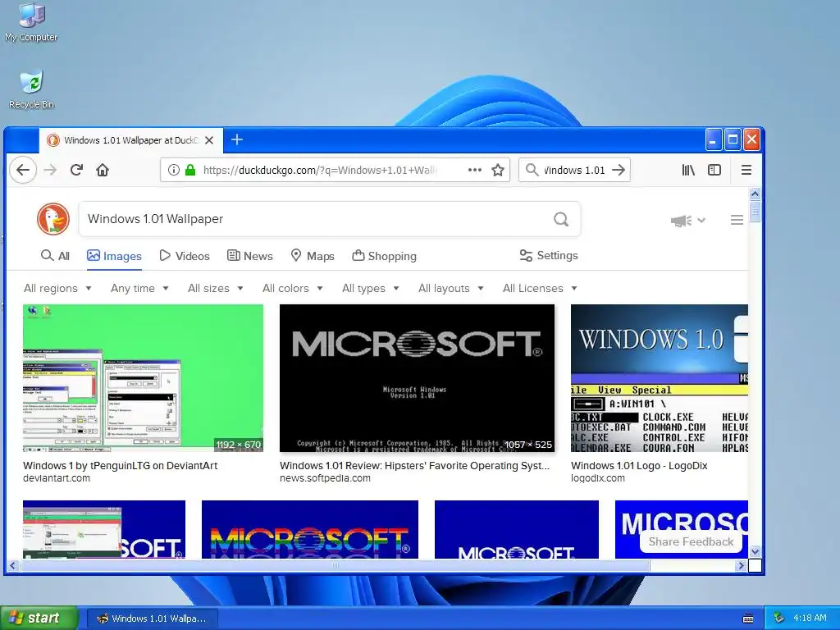The height and width of the screenshot is (630, 840).
Task: Click the horizontal scrollbar left arrow
Action: pos(13,565)
